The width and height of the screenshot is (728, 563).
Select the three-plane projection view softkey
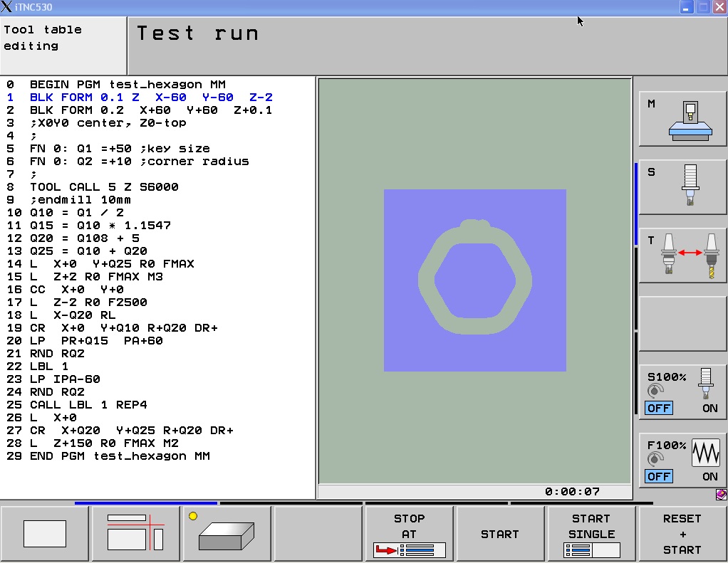point(135,535)
